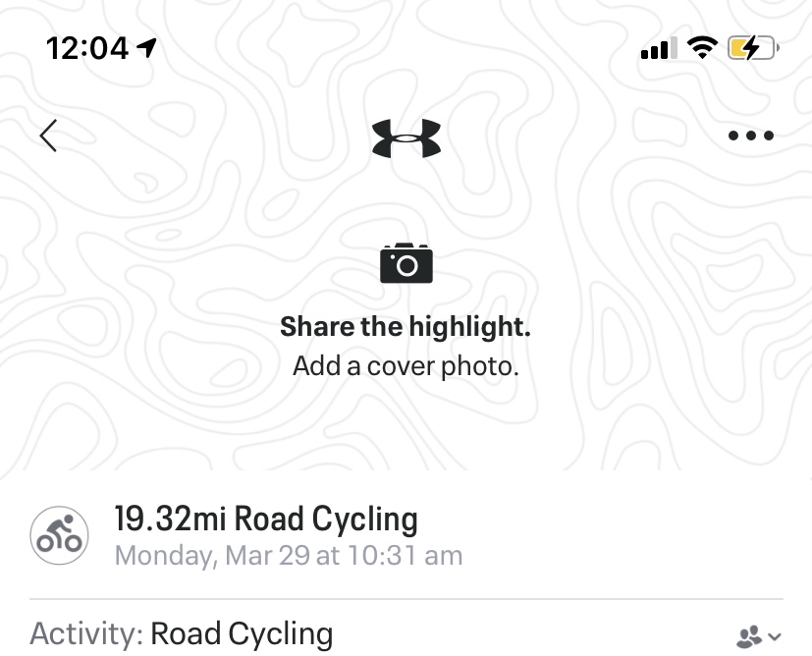This screenshot has width=812, height=656.
Task: Tap the "Activity:" field label
Action: pos(86,633)
